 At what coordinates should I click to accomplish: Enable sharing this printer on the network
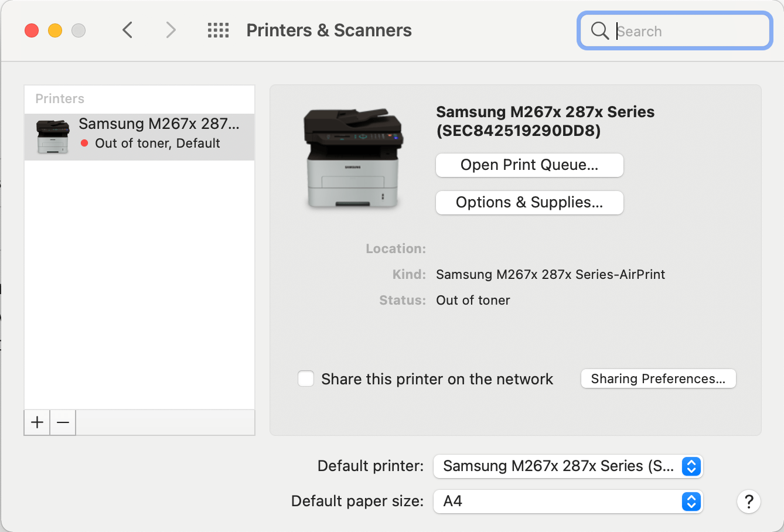click(305, 378)
